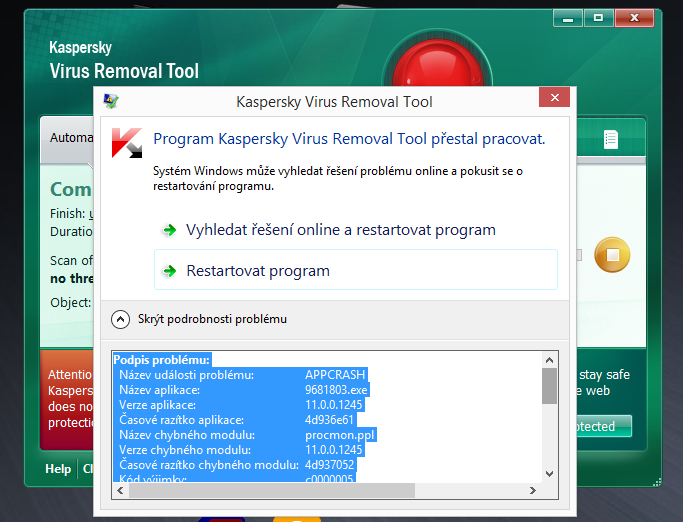Click the details scrollbar down arrow
Viewport: 683px width, 522px height.
coord(549,474)
